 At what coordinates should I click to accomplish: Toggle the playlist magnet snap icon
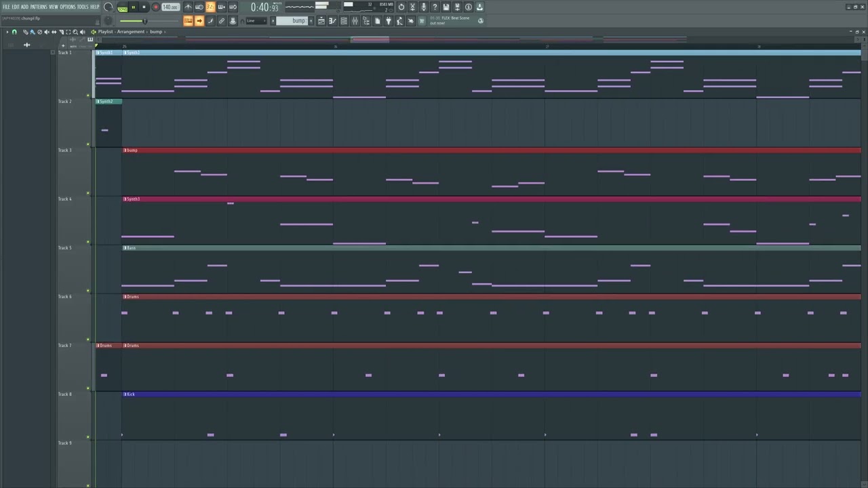tap(14, 32)
